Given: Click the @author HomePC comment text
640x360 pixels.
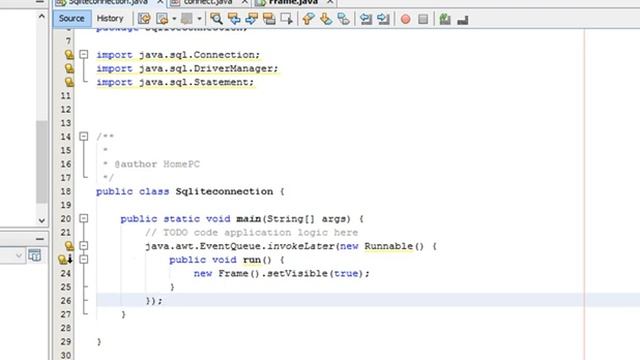Looking at the screenshot, I should coord(157,164).
